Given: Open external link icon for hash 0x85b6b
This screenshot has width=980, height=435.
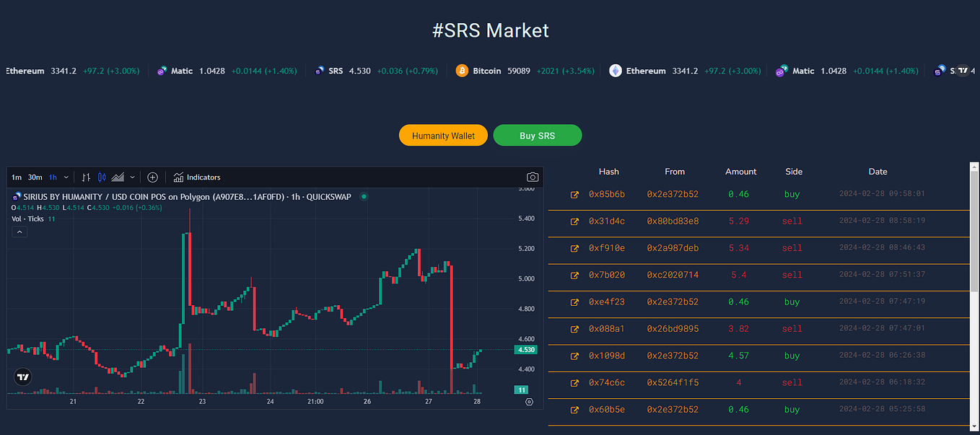Looking at the screenshot, I should tap(575, 195).
